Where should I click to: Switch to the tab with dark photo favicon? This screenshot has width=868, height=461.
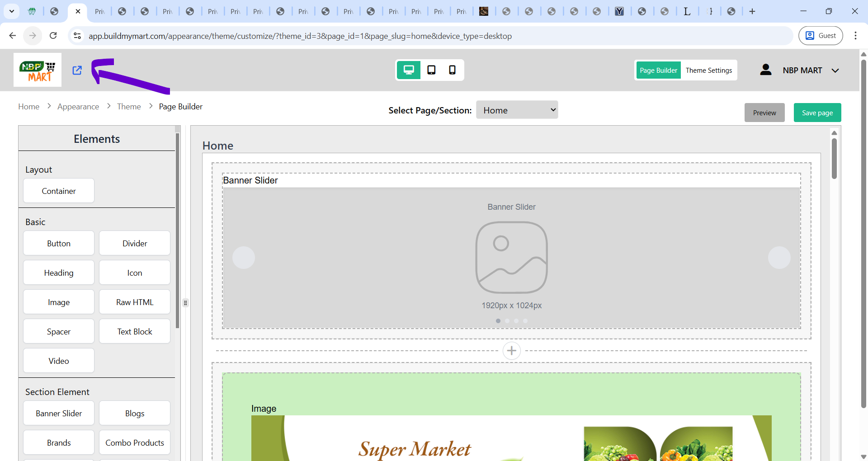(x=484, y=11)
